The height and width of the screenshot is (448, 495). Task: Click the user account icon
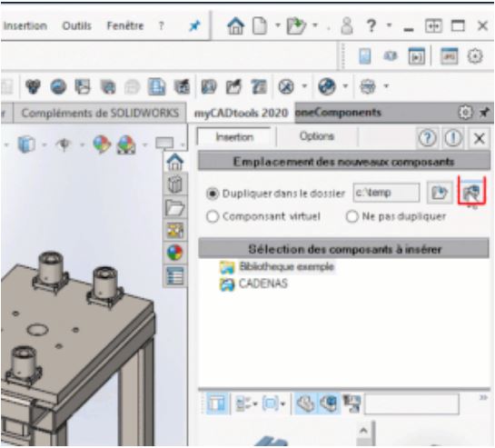tap(347, 25)
